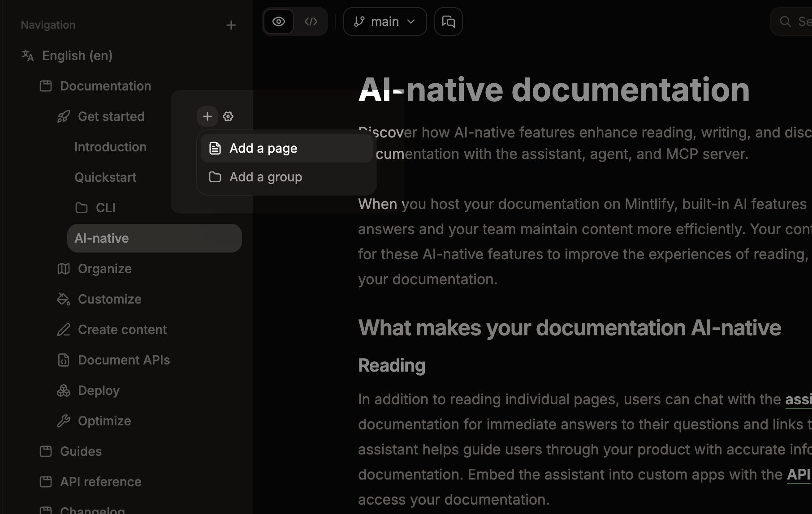Viewport: 812px width, 514px height.
Task: Switch to visual preview eye mode
Action: pyautogui.click(x=279, y=21)
